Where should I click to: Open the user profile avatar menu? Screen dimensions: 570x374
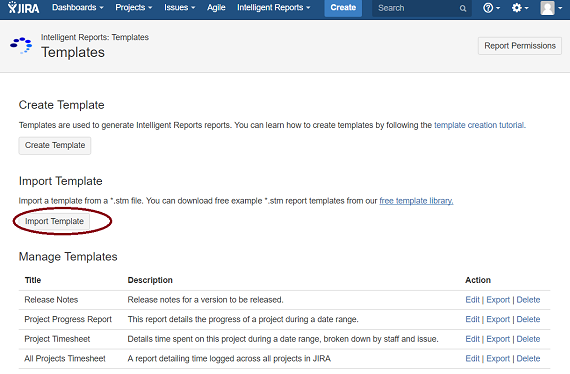[551, 8]
